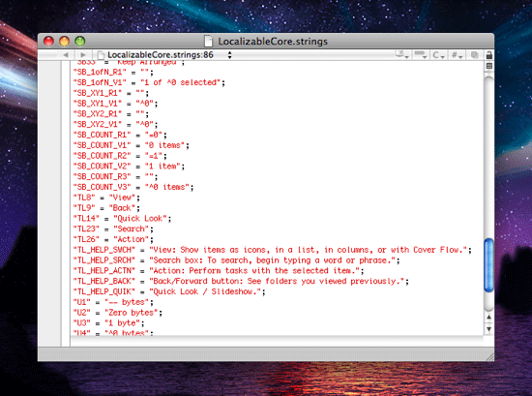Minimize the window with the yellow button
This screenshot has width=532, height=396.
[x=64, y=41]
